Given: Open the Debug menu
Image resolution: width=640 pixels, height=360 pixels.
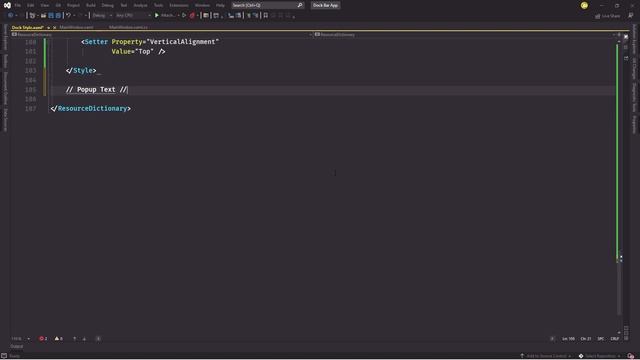Looking at the screenshot, I should pos(107,5).
